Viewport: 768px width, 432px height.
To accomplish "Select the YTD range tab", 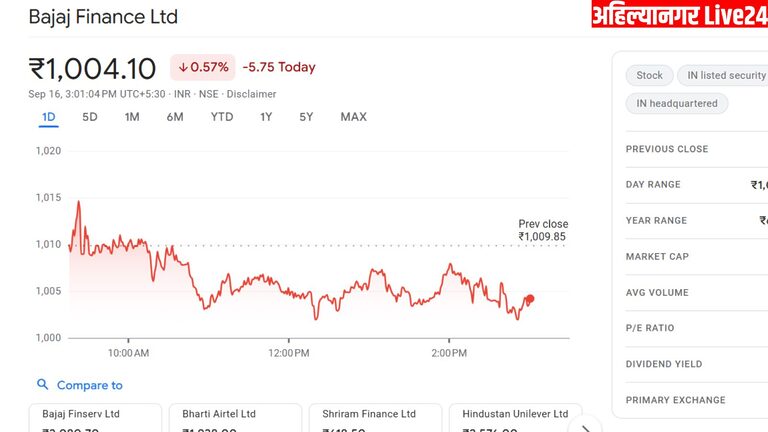I will point(222,117).
